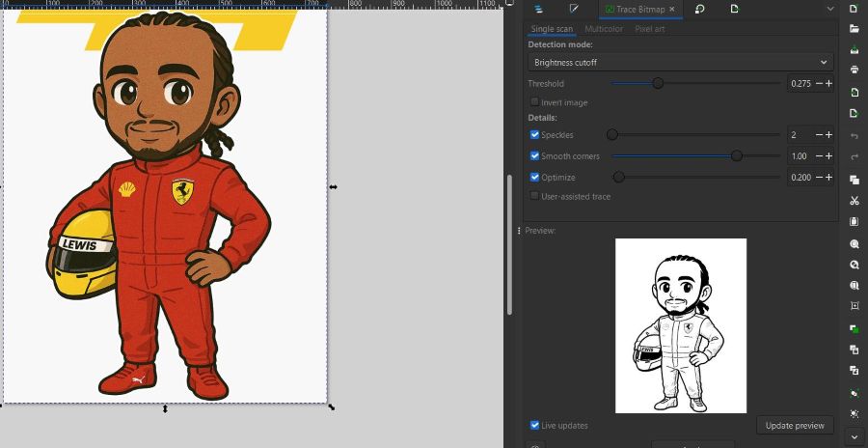Click the Redo arrow icon
Viewport: 868px width, 448px height.
[854, 157]
